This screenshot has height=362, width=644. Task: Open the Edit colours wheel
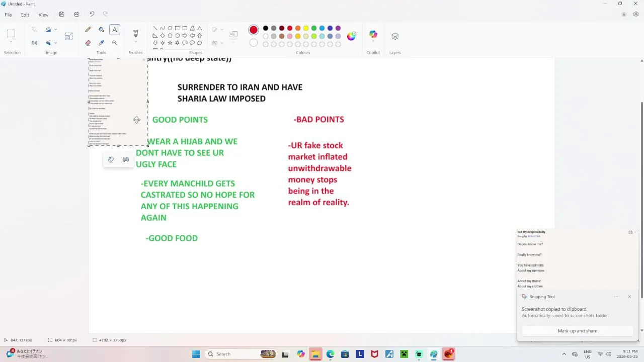[x=351, y=36]
